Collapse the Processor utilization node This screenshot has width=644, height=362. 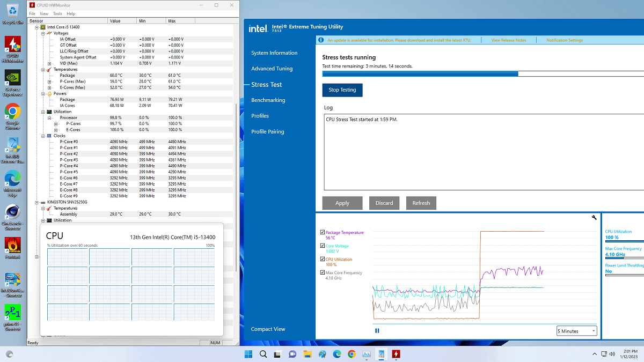[49, 117]
